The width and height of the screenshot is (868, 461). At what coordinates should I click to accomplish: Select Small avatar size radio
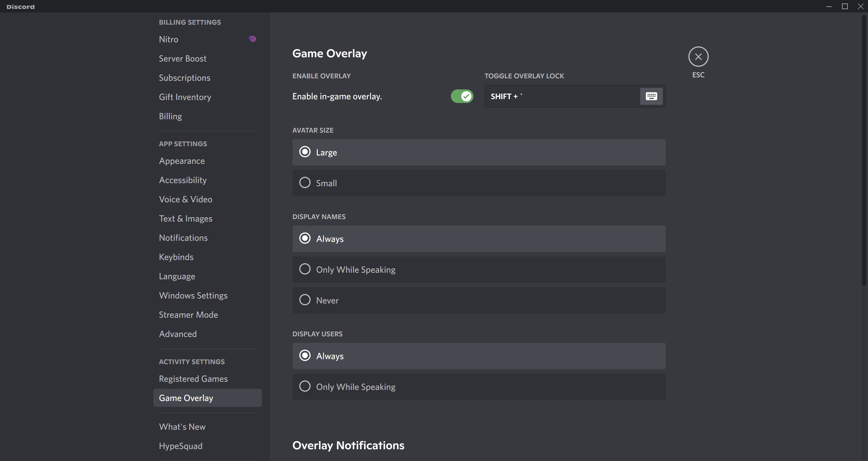click(305, 183)
